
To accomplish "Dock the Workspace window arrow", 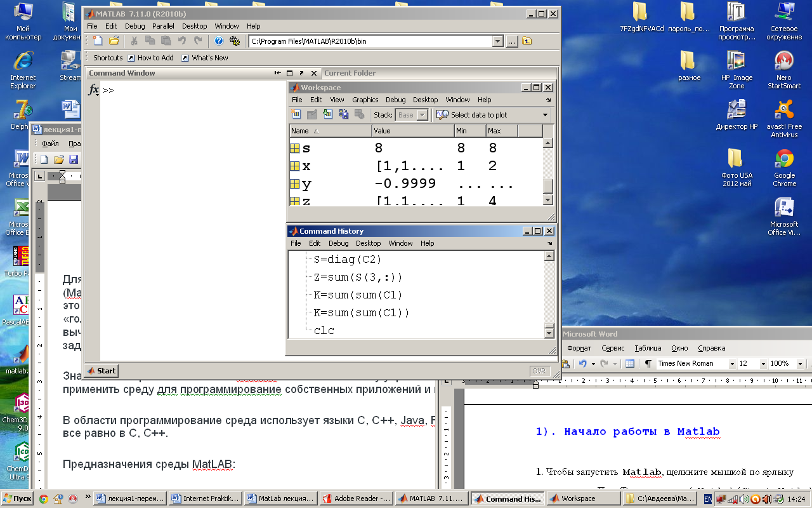I will 549,100.
